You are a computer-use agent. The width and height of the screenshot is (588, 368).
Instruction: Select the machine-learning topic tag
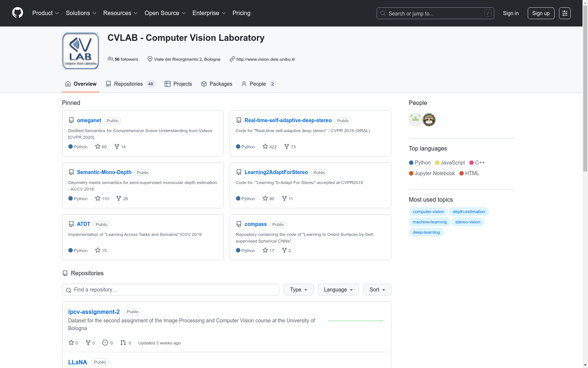coord(430,222)
